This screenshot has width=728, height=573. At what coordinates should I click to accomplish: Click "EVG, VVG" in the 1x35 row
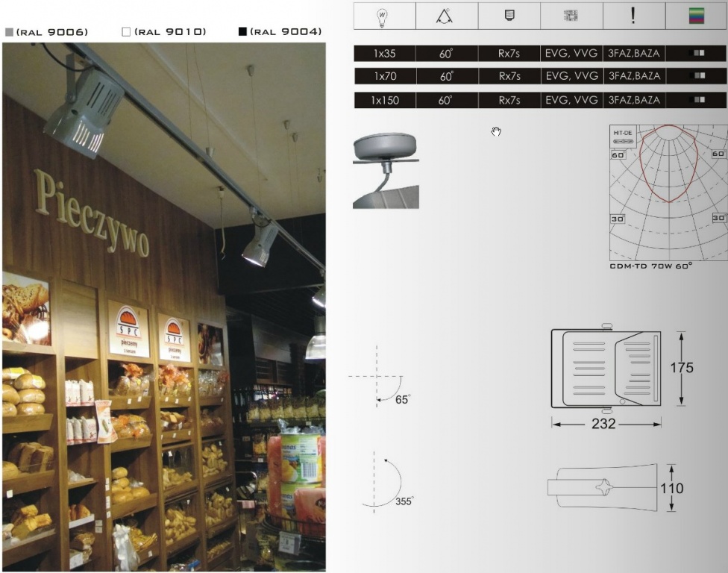(571, 54)
